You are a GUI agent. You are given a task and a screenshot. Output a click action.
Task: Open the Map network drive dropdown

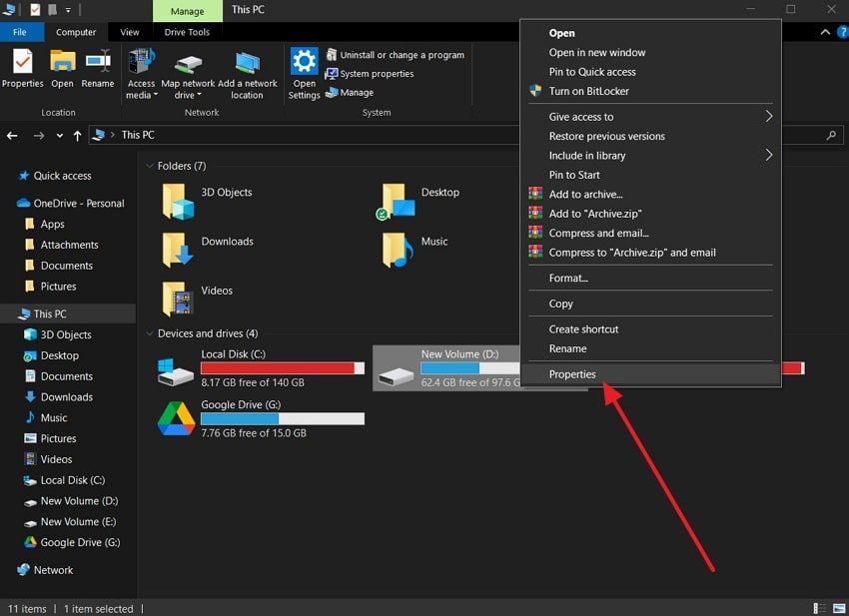point(188,74)
